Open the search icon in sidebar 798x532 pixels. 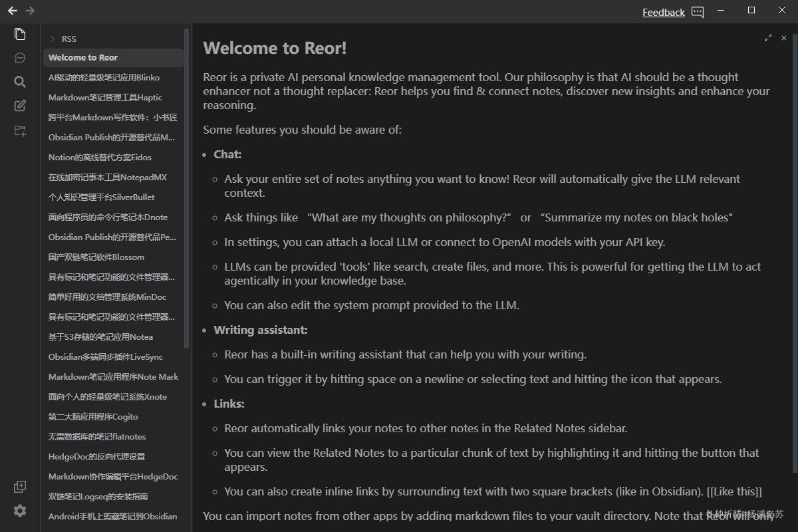pyautogui.click(x=20, y=82)
